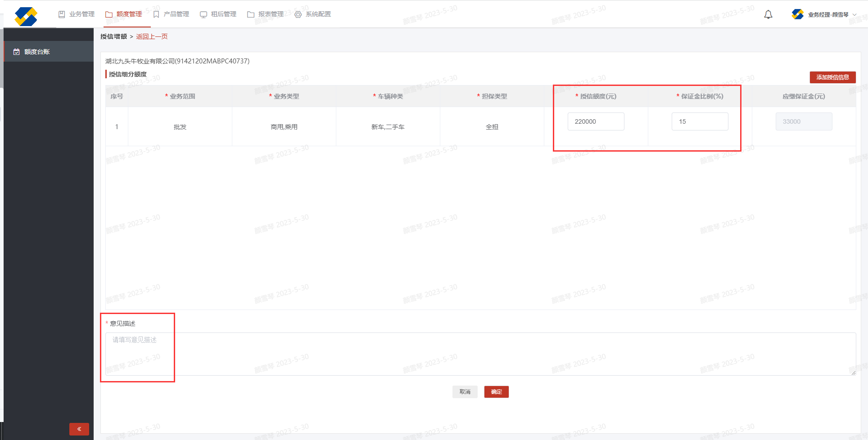Click the 系统配置 gear icon
Screen dimensions: 868x440
(298, 14)
